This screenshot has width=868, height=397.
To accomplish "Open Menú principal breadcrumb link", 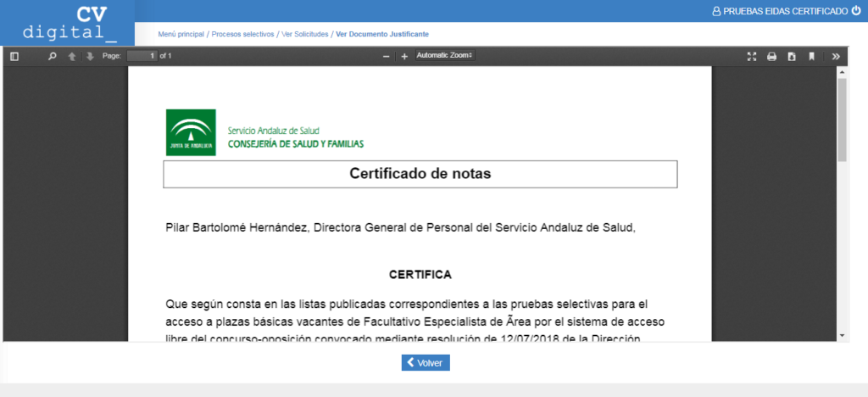I will click(181, 34).
